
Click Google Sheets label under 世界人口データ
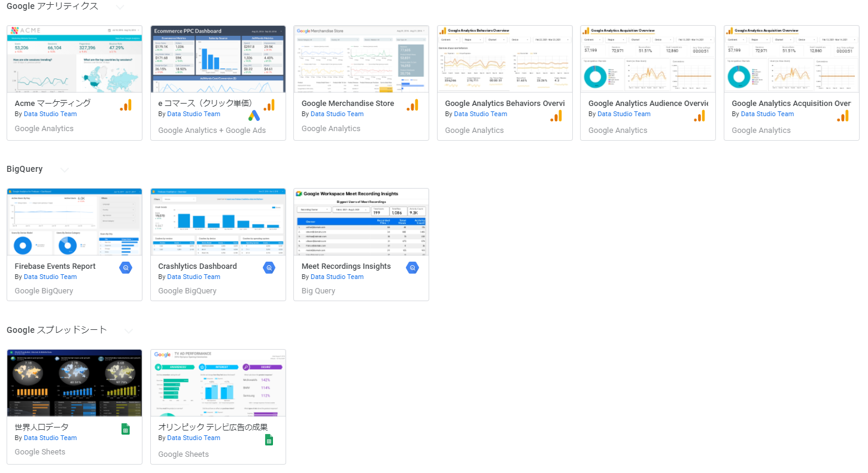click(40, 452)
